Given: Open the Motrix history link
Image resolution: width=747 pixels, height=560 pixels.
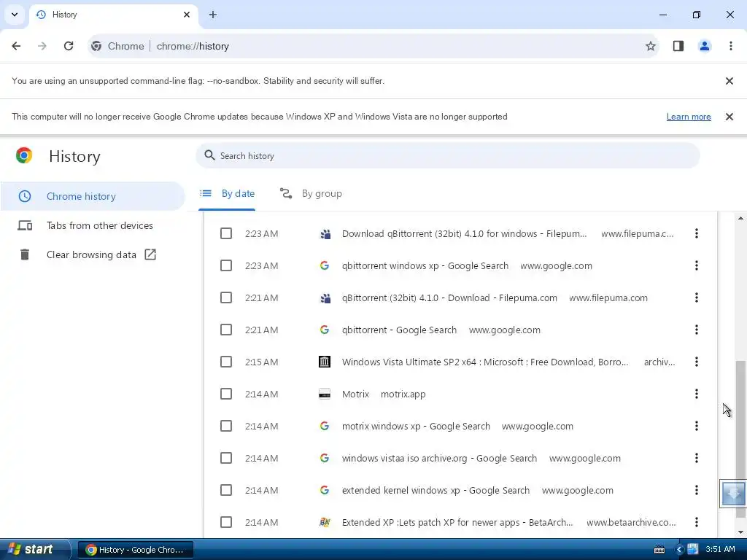Looking at the screenshot, I should click(x=355, y=394).
